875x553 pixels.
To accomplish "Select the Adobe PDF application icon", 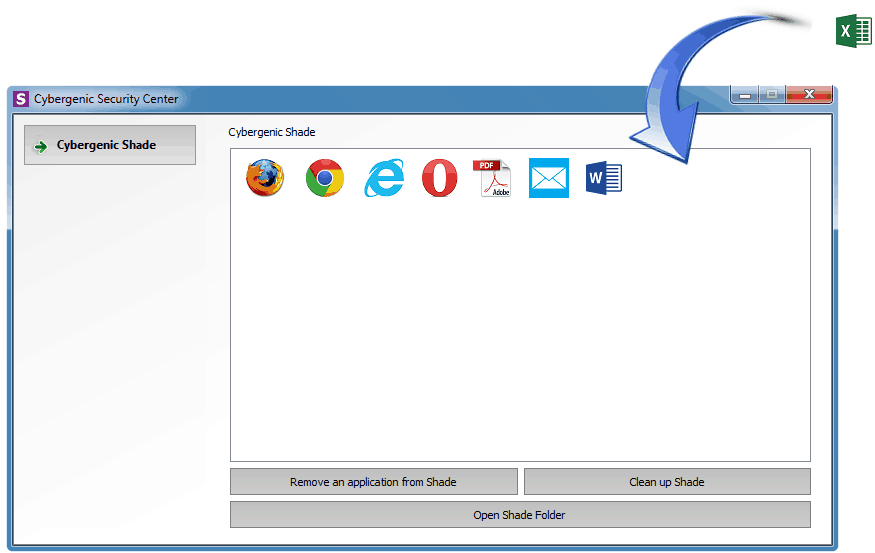I will click(x=492, y=178).
